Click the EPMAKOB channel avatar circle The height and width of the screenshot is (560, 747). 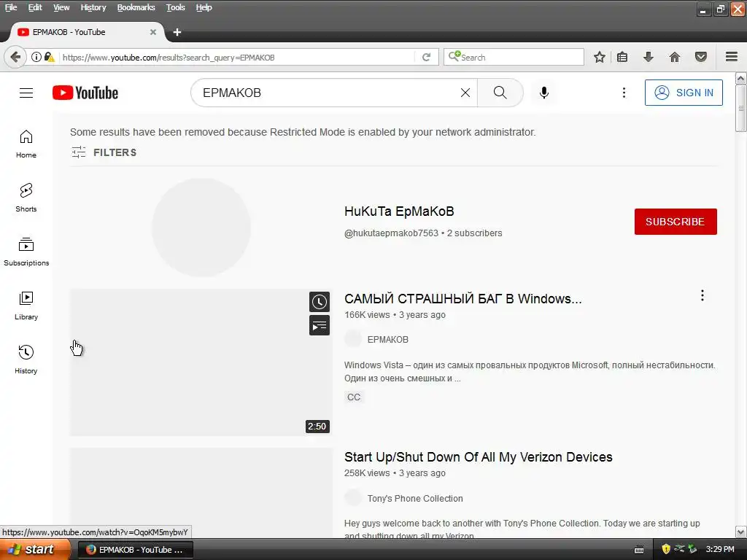(x=353, y=339)
